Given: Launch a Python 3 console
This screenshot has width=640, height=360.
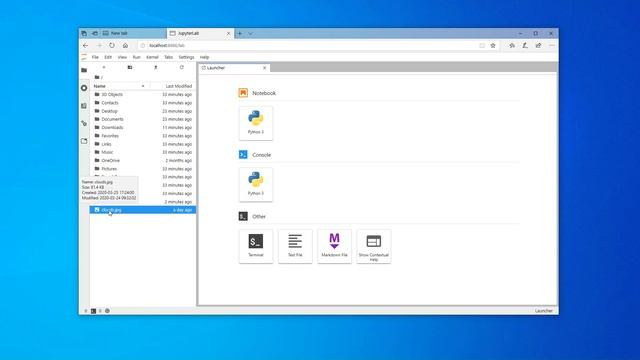Looking at the screenshot, I should coord(256,184).
